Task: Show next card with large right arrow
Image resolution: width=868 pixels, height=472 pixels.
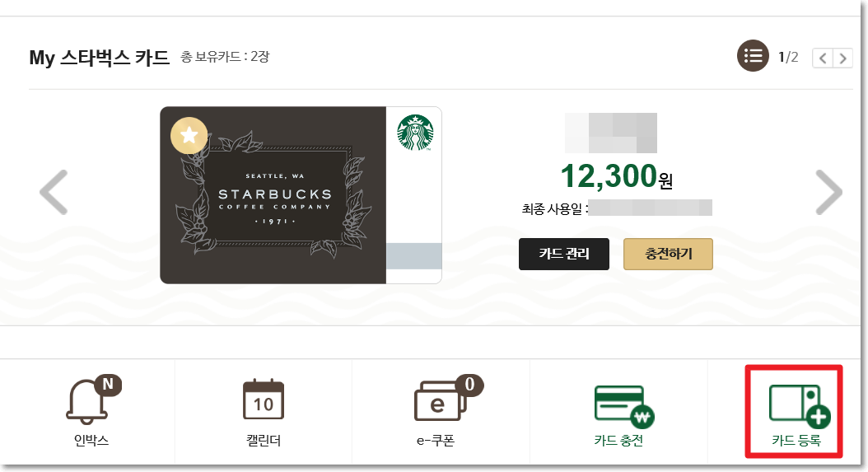Action: click(828, 192)
